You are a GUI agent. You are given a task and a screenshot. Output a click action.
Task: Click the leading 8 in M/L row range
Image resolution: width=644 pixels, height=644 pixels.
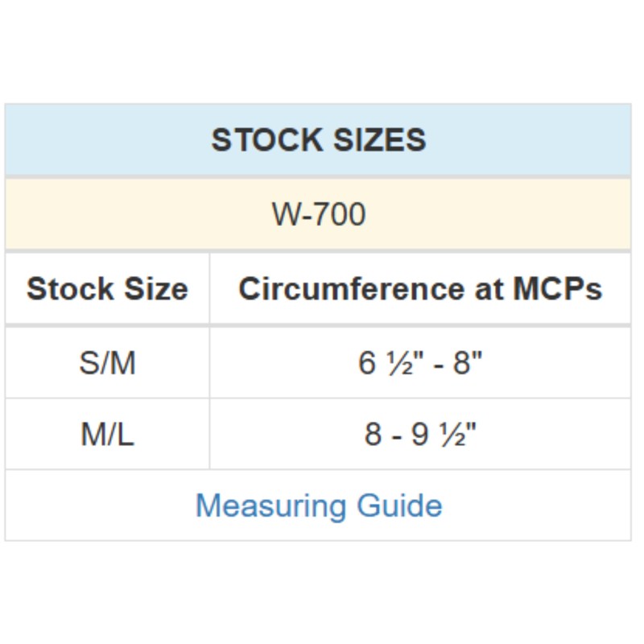373,435
